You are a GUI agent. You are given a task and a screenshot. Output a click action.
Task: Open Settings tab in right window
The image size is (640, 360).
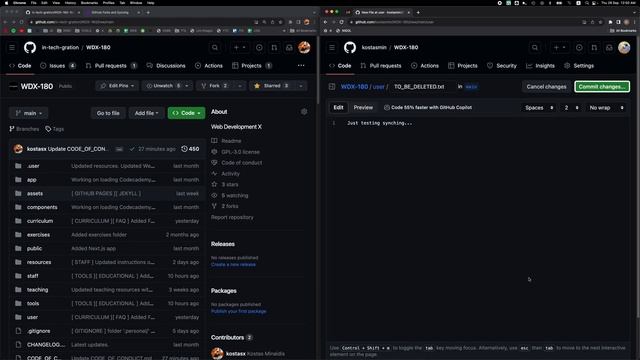click(x=579, y=66)
